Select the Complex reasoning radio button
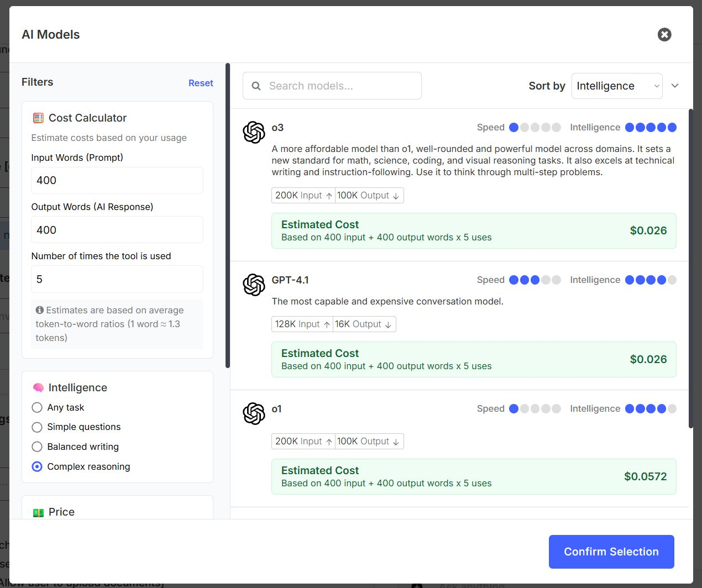Screen dimensions: 702x588 [x=37, y=466]
